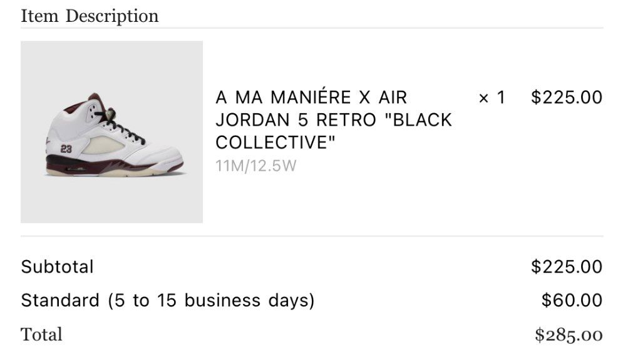The width and height of the screenshot is (618, 364).
Task: Click the Total label
Action: point(41,335)
